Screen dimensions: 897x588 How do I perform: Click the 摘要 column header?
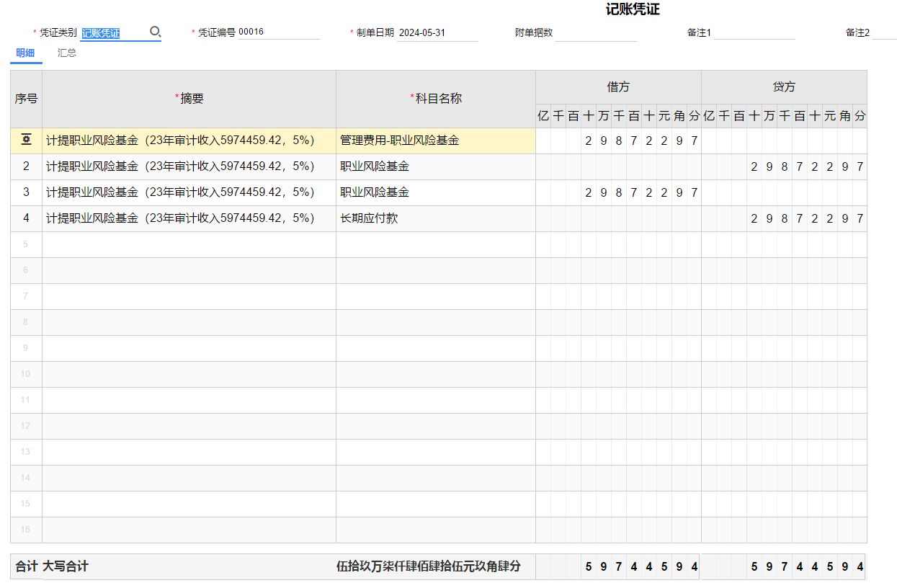coord(189,99)
